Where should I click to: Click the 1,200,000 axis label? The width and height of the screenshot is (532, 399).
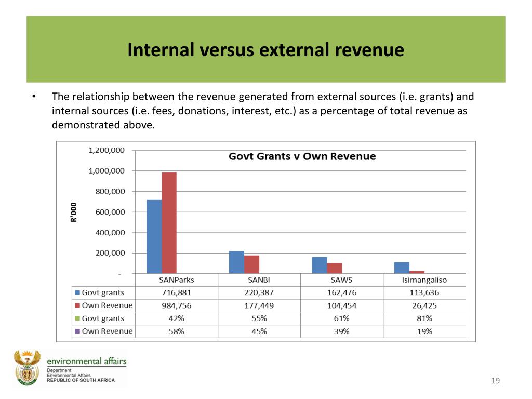click(x=107, y=150)
